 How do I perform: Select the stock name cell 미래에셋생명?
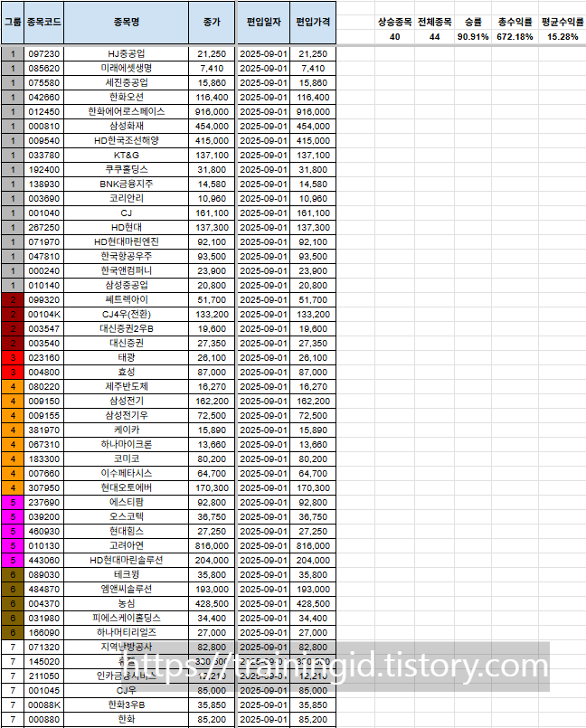(x=127, y=68)
